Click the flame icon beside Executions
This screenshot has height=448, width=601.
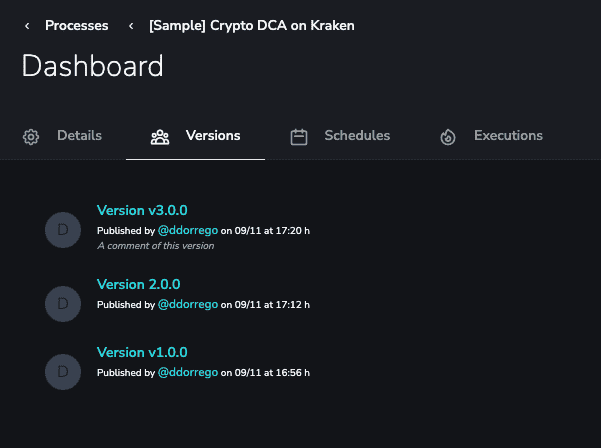tap(448, 137)
